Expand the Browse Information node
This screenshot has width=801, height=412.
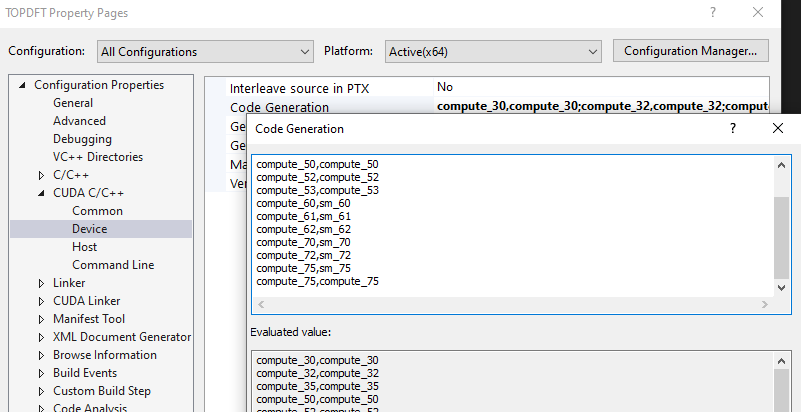click(x=41, y=355)
